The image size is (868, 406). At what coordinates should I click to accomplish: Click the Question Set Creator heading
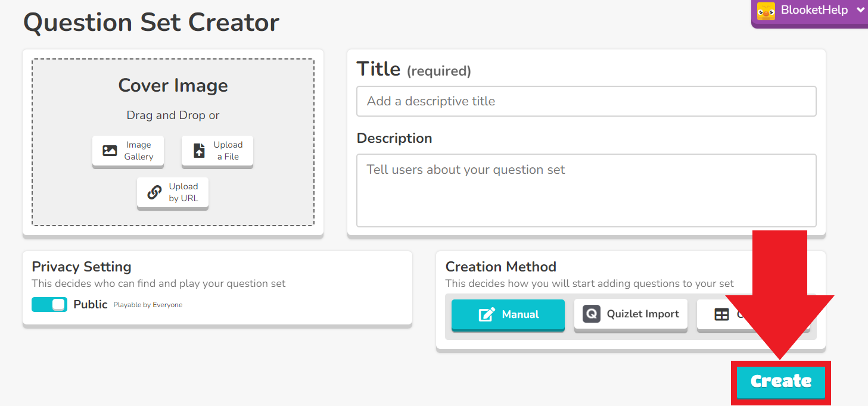coord(151,22)
